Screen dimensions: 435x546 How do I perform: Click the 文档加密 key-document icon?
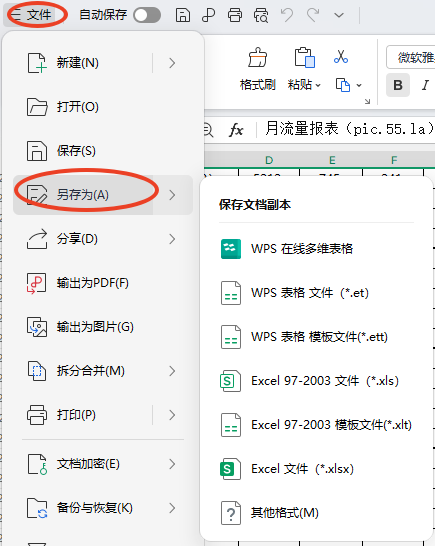(37, 464)
